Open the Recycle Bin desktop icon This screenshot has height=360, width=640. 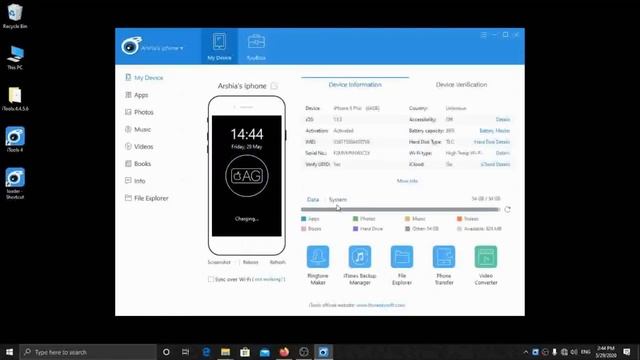pyautogui.click(x=15, y=16)
